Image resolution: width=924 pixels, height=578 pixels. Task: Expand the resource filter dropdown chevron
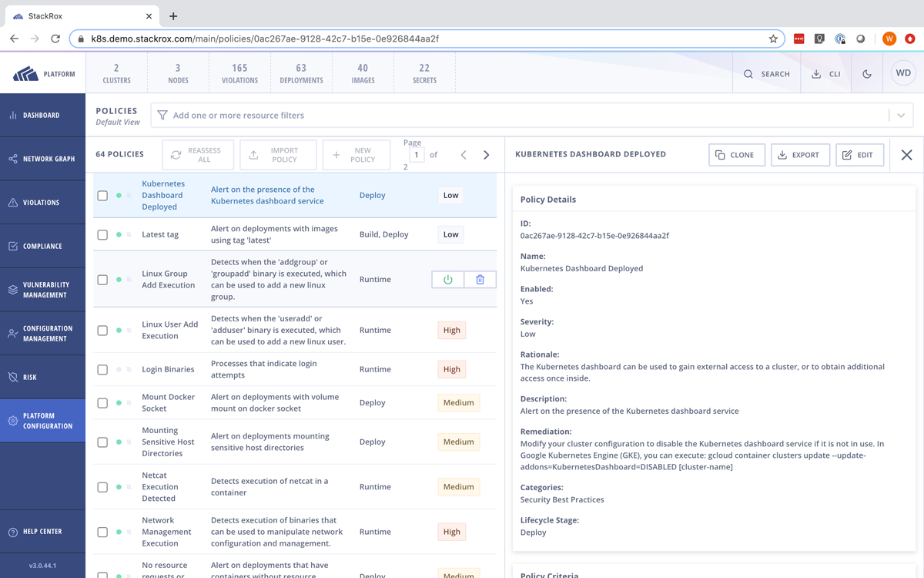coord(900,116)
